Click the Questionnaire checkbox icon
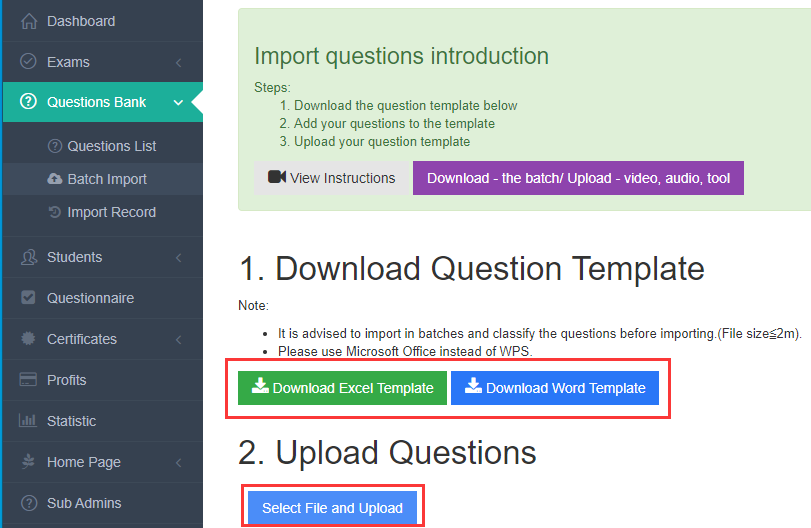The image size is (811, 528). click(28, 297)
